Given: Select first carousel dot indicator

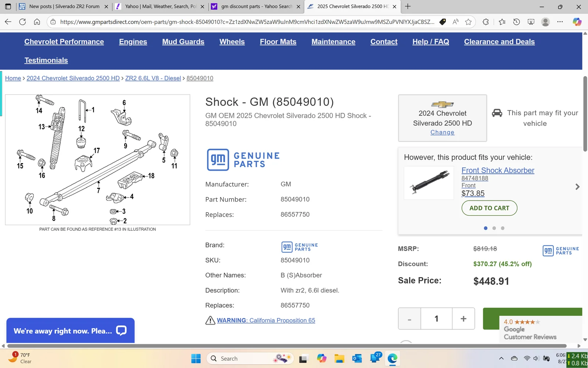Looking at the screenshot, I should coord(485,228).
